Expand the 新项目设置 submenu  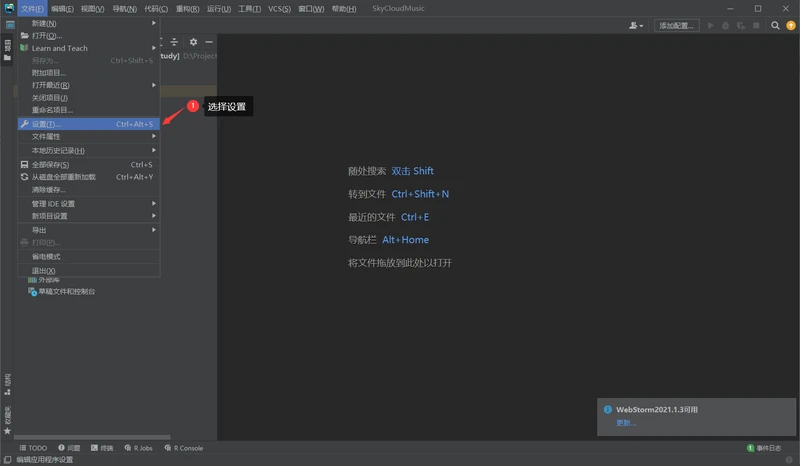tap(89, 216)
